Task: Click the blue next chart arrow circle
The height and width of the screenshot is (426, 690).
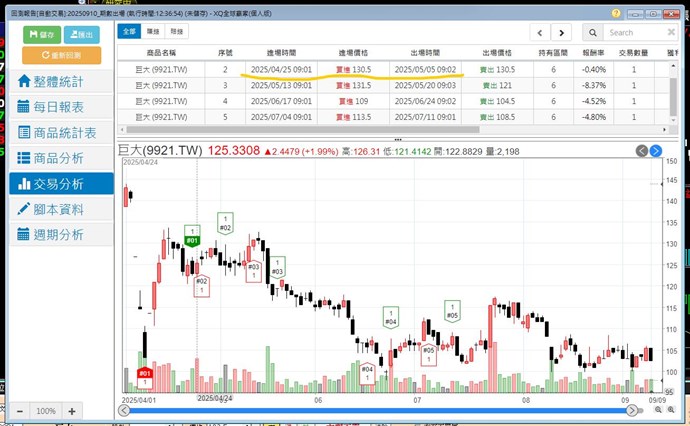Action: [656, 151]
